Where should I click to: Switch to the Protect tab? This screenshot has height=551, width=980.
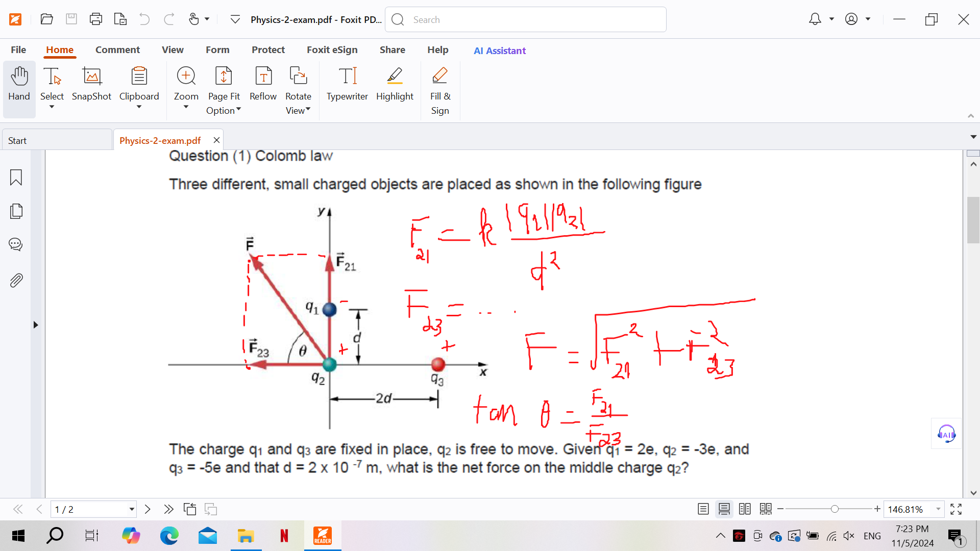[x=268, y=50]
